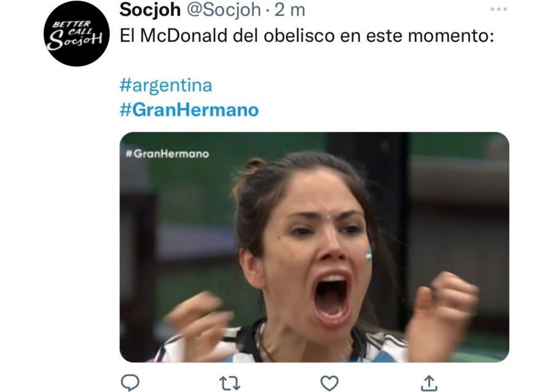Follow the bold #GranHermano hashtag link
Screen dimensions: 553x392
coord(189,109)
